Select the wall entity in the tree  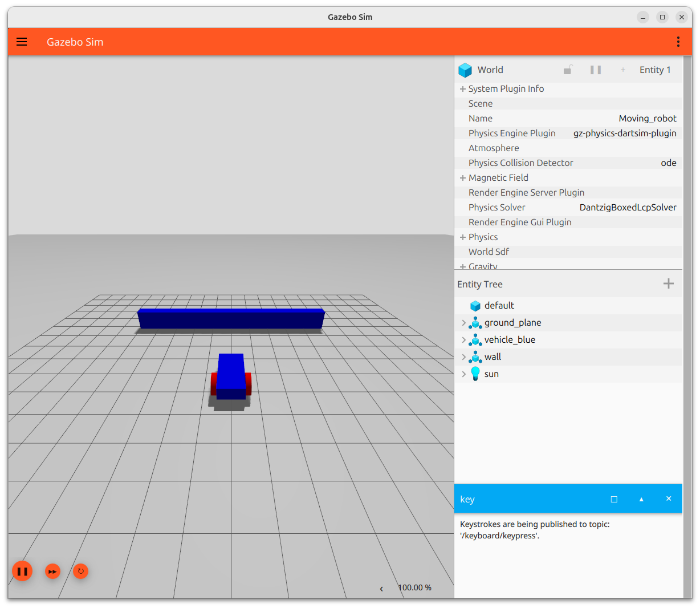pos(493,357)
